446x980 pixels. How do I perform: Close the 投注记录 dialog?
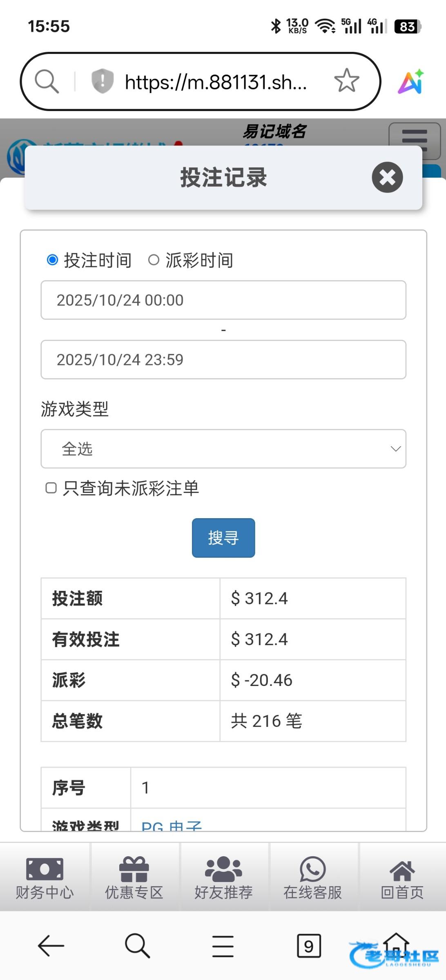point(387,177)
